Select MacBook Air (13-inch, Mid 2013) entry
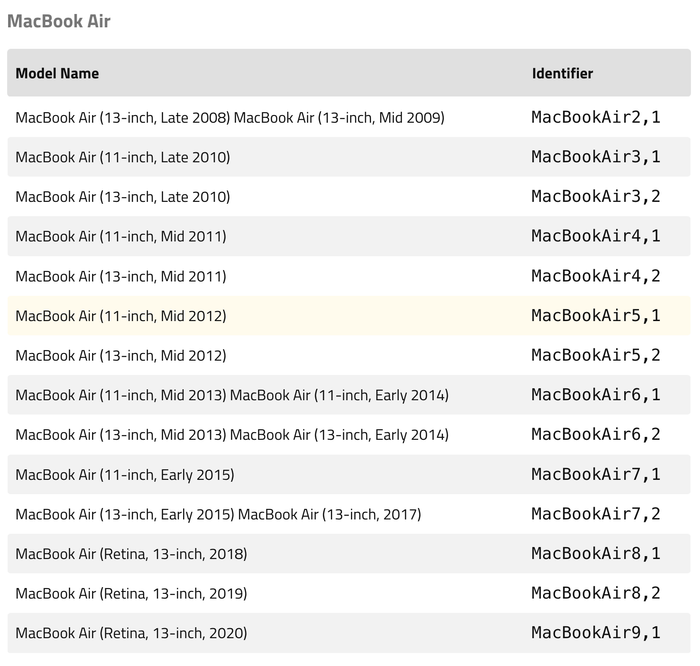Screen dimensions: 700x666 [121, 435]
